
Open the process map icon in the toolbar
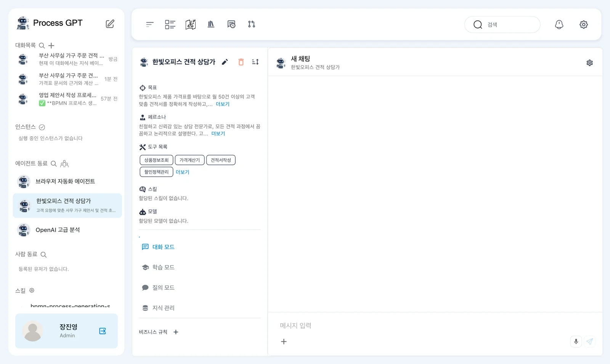pyautogui.click(x=191, y=24)
